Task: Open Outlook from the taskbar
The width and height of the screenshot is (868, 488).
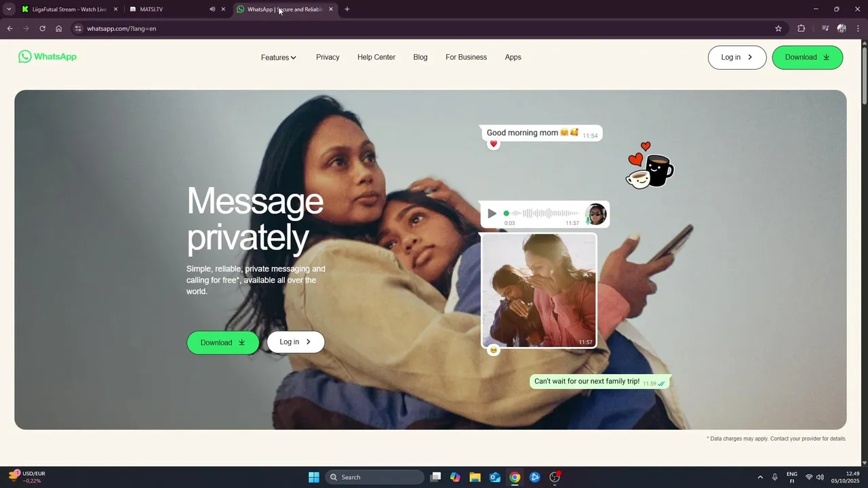Action: [495, 477]
